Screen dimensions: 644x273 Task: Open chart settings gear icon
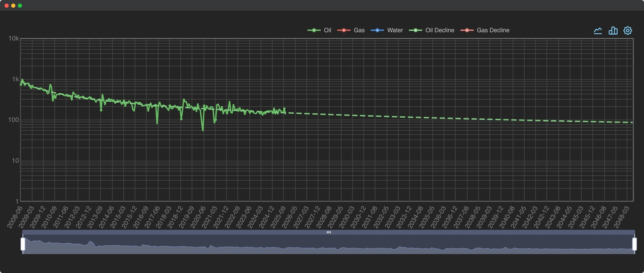click(x=628, y=31)
